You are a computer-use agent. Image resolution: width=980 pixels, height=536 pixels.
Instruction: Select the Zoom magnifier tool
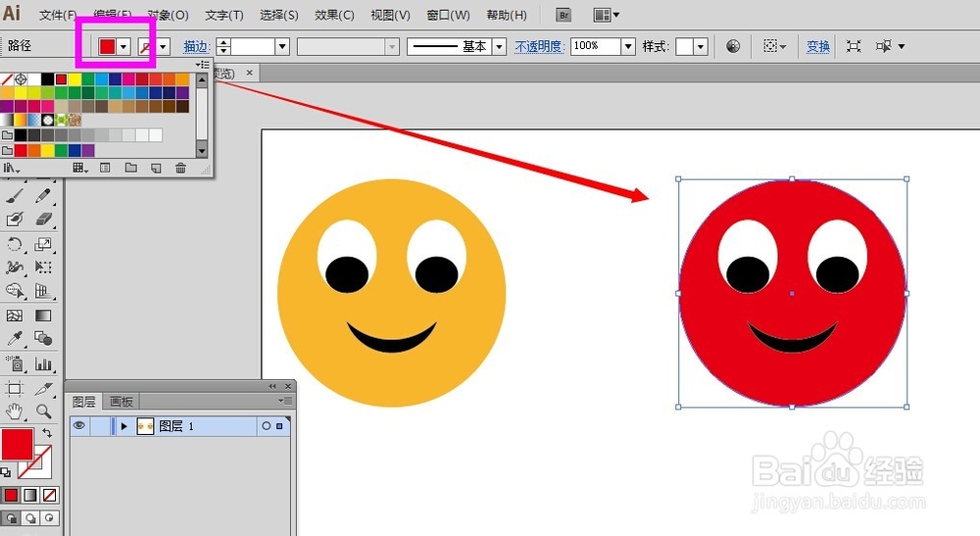(43, 411)
